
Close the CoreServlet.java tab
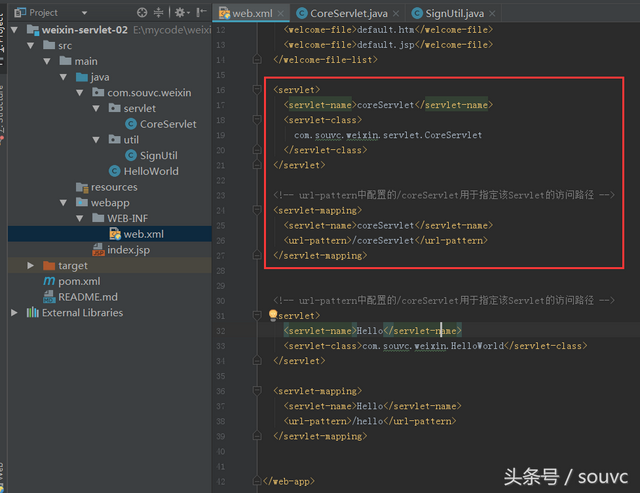[396, 13]
